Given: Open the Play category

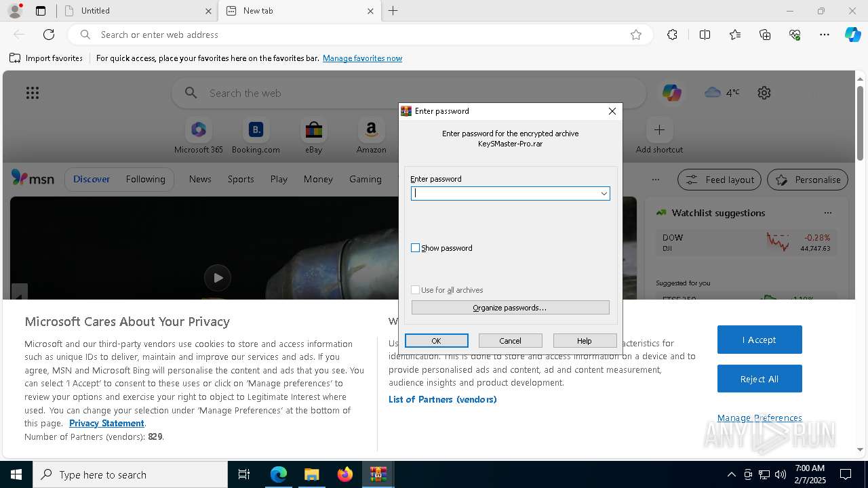Looking at the screenshot, I should coord(279,179).
